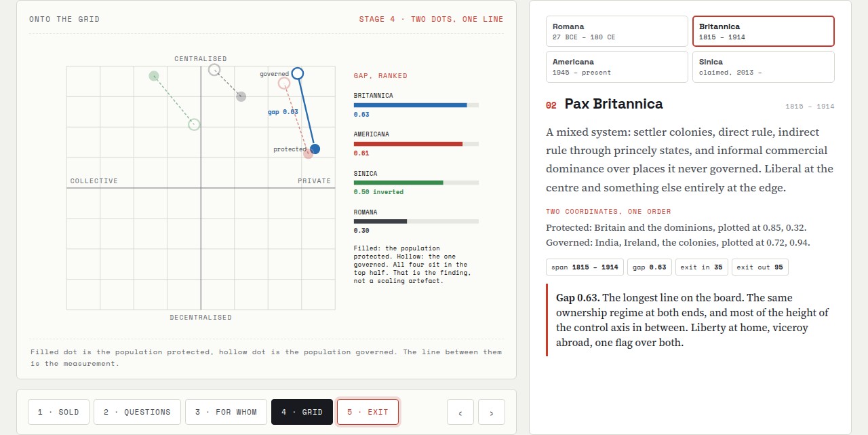
Task: Click the 'Gap 0.63.' quote block
Action: tap(690, 320)
